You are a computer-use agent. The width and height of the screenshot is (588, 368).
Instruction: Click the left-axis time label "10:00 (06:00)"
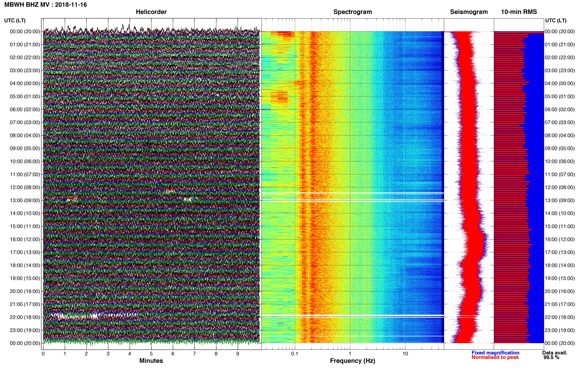point(25,161)
